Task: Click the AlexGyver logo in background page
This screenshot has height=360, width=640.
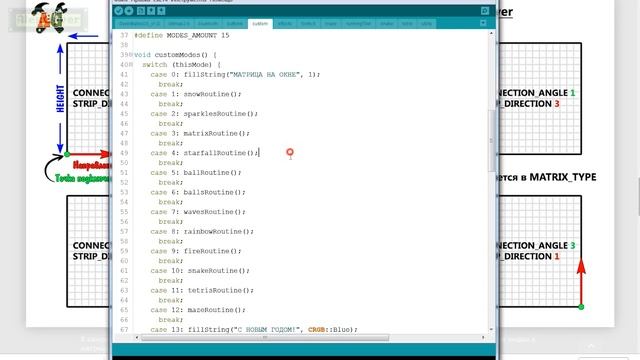Action: pyautogui.click(x=49, y=18)
